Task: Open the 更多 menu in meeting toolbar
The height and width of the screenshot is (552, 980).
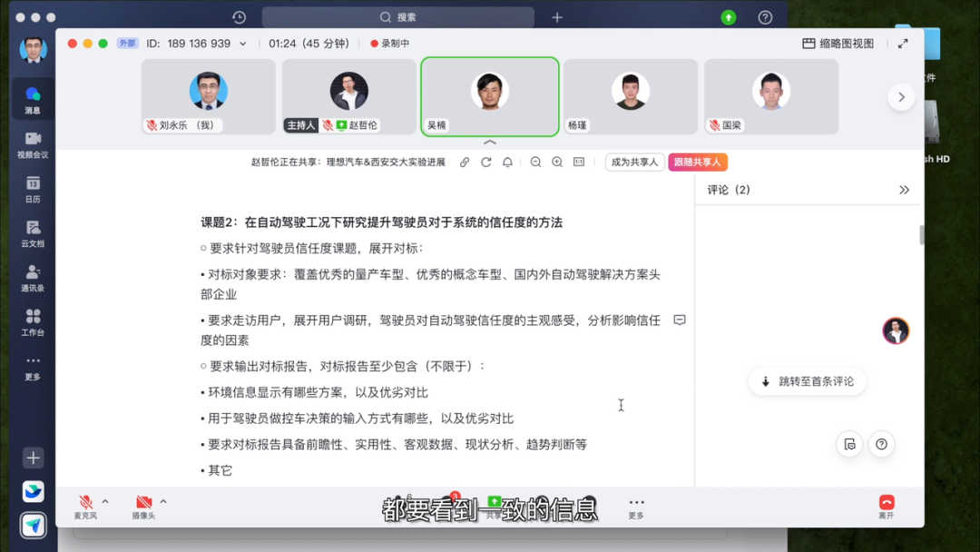Action: (x=636, y=506)
